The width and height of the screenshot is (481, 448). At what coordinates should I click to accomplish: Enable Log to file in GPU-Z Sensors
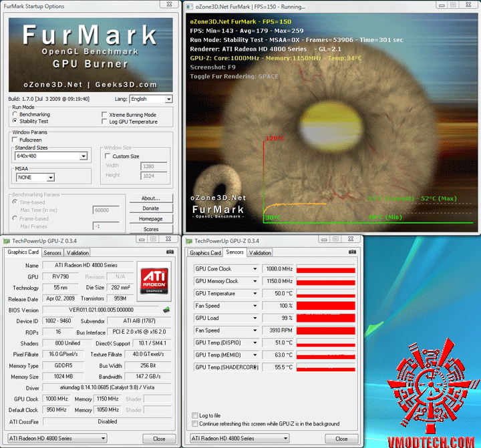click(x=194, y=415)
